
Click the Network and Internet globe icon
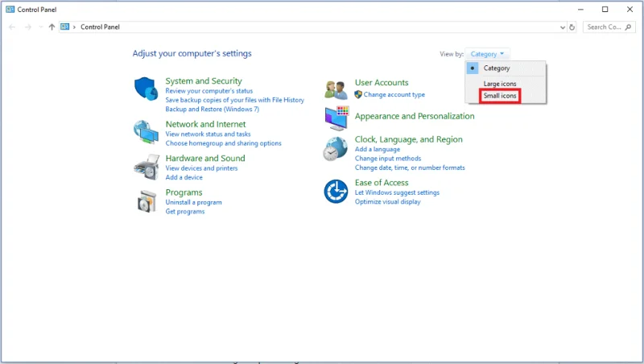146,131
